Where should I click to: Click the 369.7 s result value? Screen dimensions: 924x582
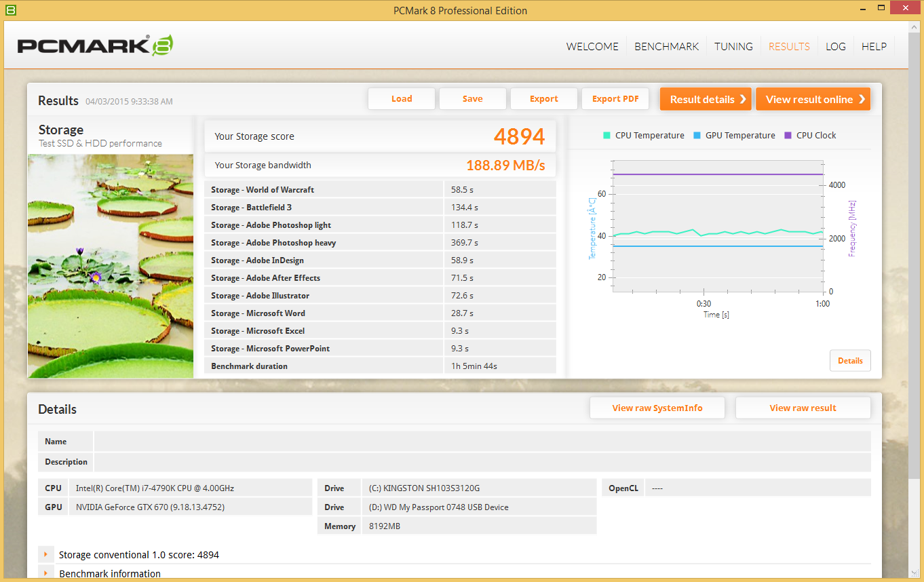[x=465, y=243]
